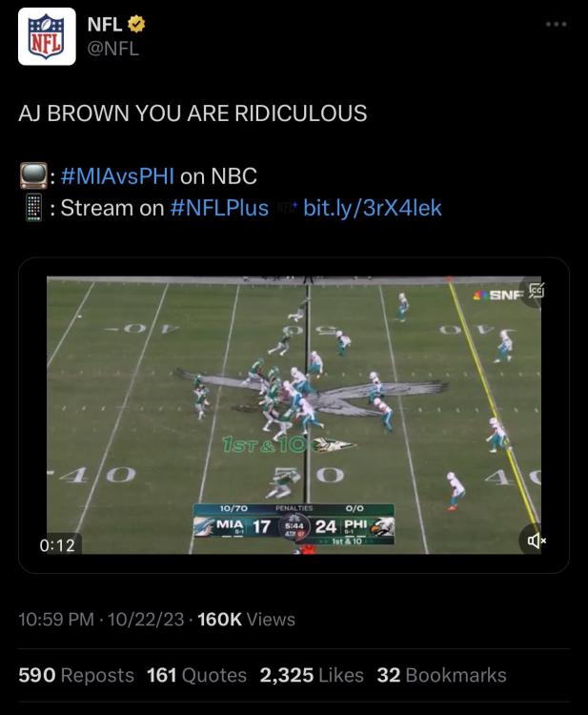Play the AJ Brown video clip

point(294,415)
